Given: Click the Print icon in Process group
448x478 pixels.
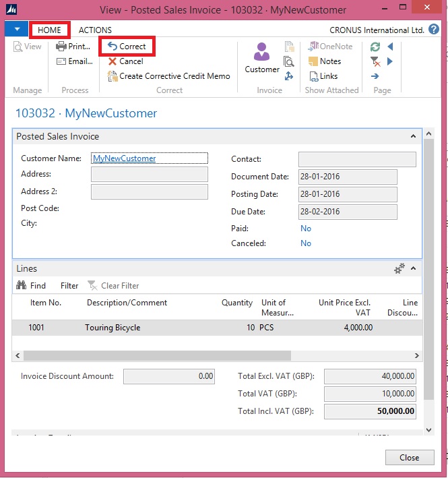Looking at the screenshot, I should [61, 47].
